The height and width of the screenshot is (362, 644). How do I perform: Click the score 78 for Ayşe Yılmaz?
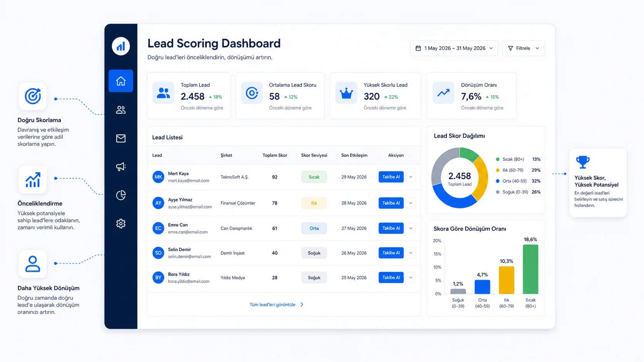click(x=275, y=203)
